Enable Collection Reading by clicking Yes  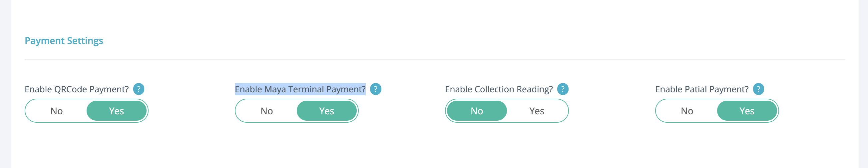coord(537,111)
